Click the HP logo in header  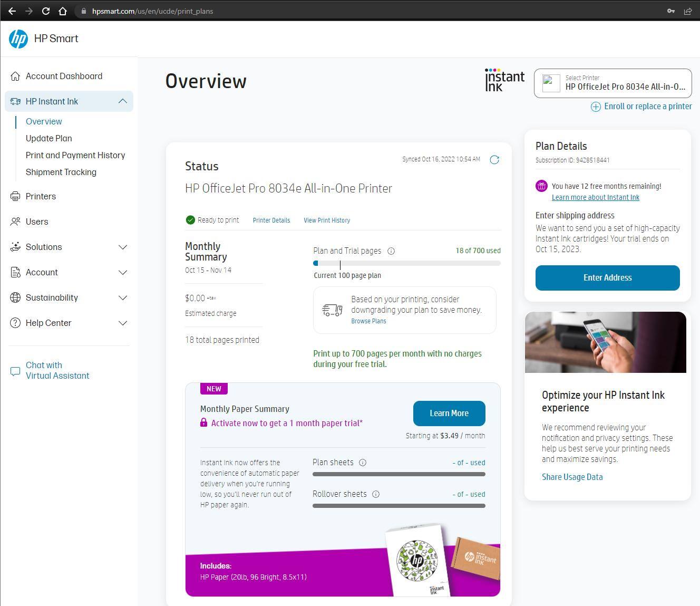click(x=18, y=39)
